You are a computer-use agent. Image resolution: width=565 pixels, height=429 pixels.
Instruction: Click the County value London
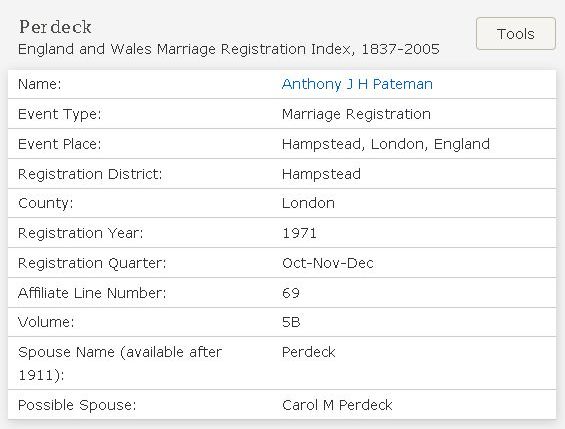pyautogui.click(x=308, y=203)
